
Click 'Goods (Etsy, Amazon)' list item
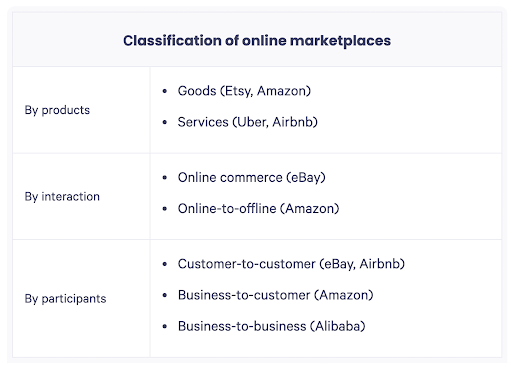point(244,91)
